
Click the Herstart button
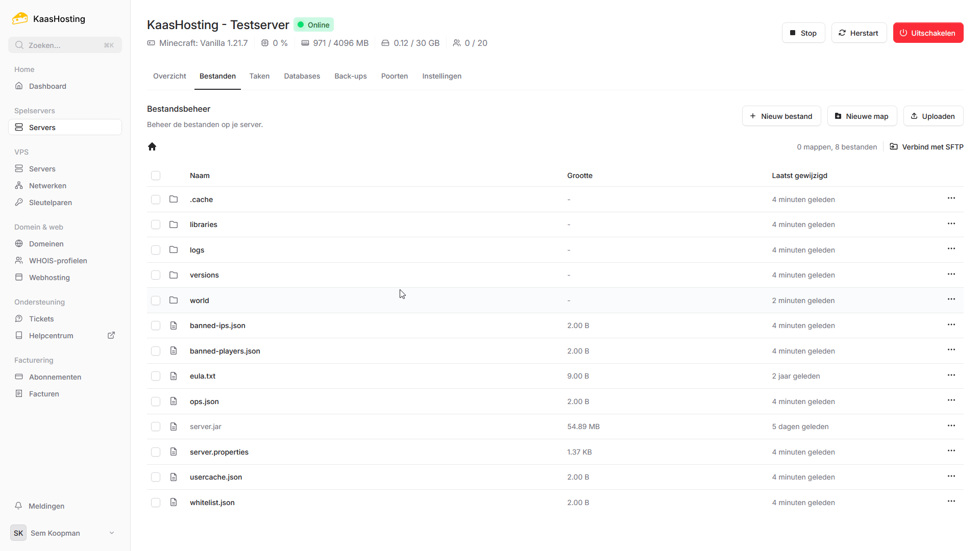[859, 33]
